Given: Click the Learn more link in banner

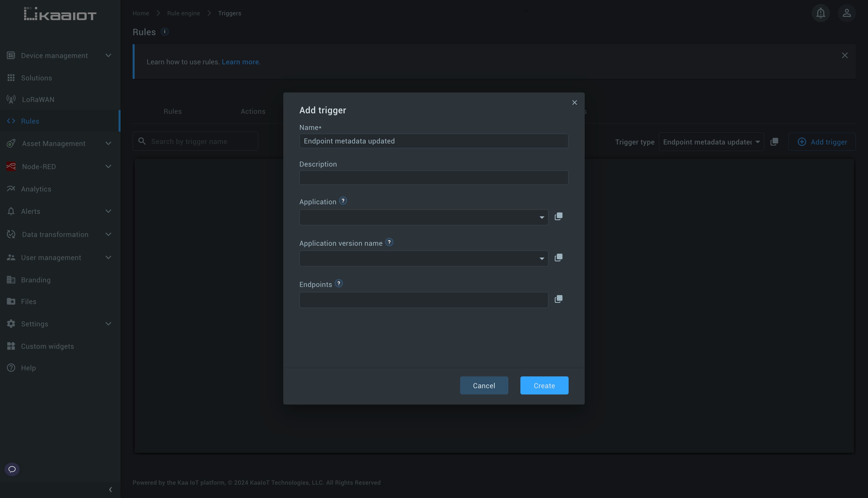Looking at the screenshot, I should 241,61.
